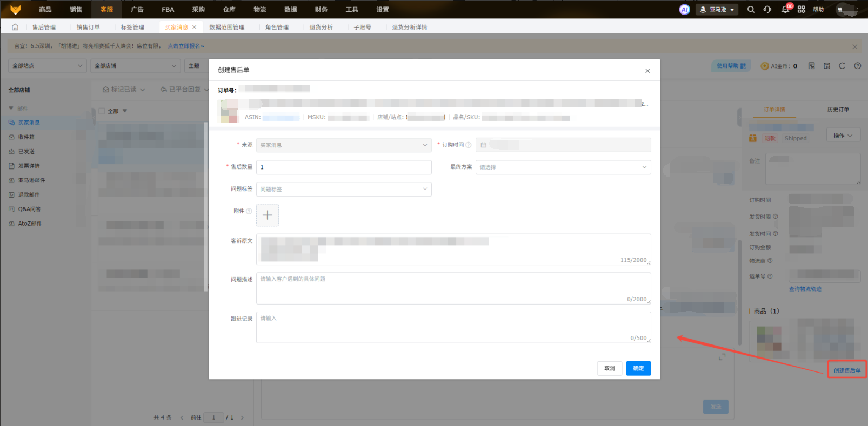Click the customer support headset icon
868x426 pixels.
pos(767,9)
